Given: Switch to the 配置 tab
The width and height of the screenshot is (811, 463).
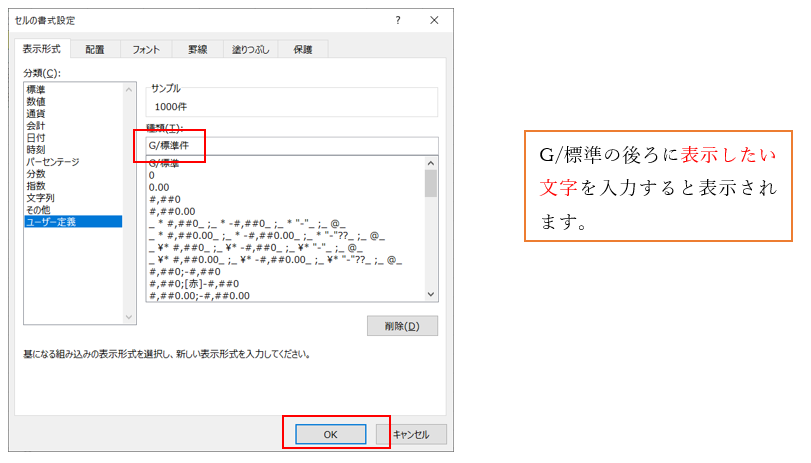Looking at the screenshot, I should tap(94, 49).
